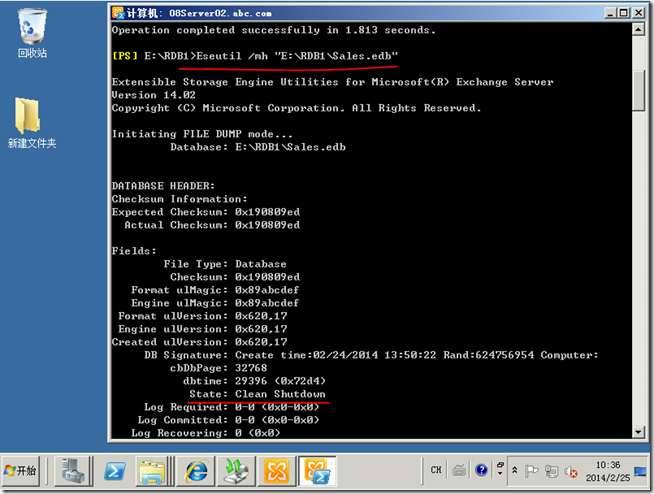The height and width of the screenshot is (494, 654).
Task: Click the Show Desktop button
Action: tap(641, 471)
